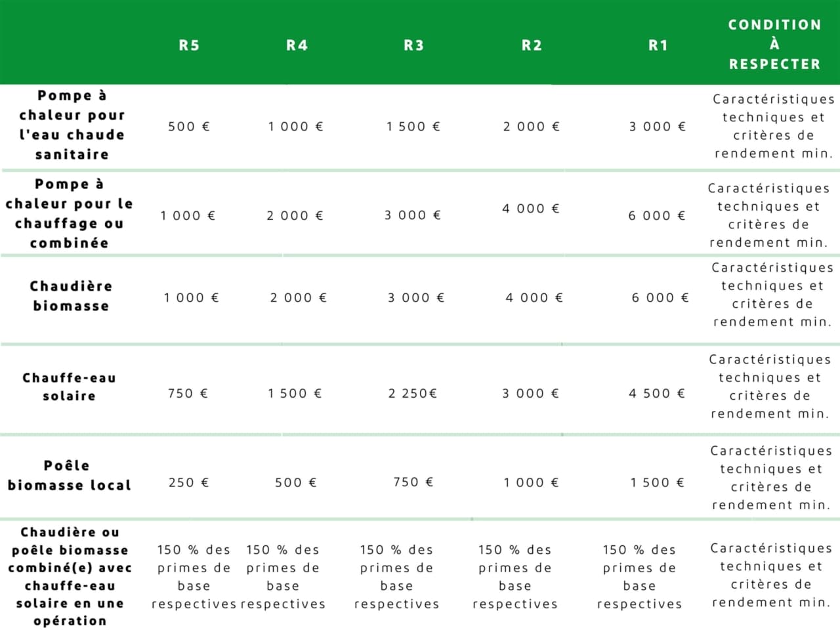The width and height of the screenshot is (840, 630).
Task: Select the 750 € cell in Chauffe-eau solaire row
Action: point(188,393)
